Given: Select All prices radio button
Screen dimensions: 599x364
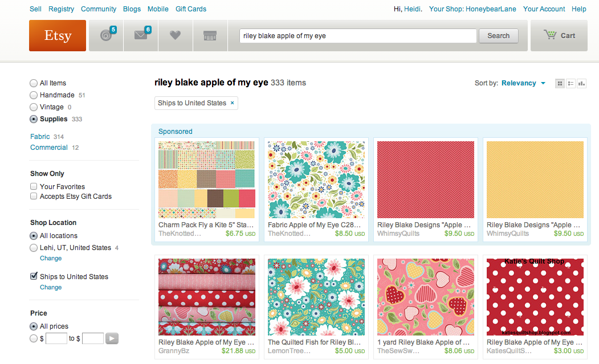Looking at the screenshot, I should [34, 326].
